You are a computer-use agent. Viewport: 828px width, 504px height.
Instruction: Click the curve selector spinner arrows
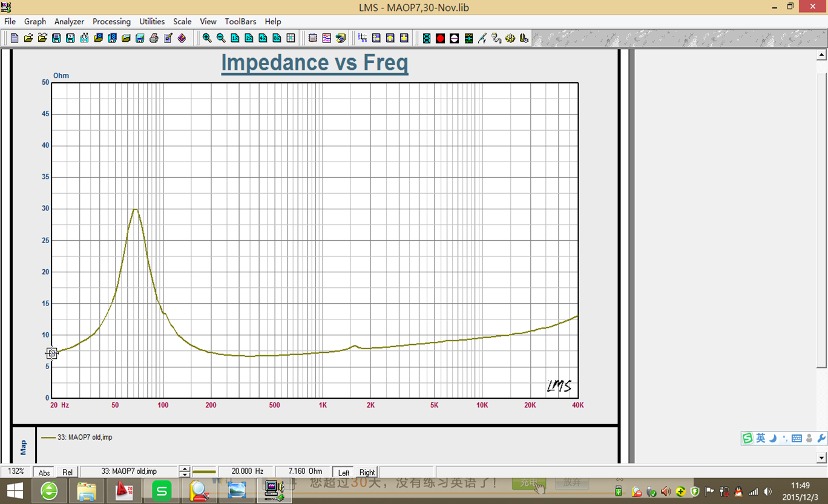pos(185,472)
